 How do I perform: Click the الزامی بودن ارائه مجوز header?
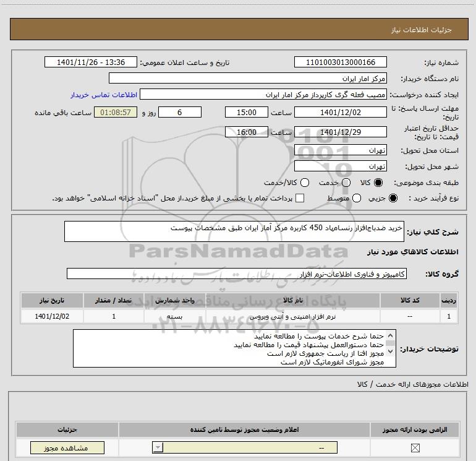[x=415, y=429]
